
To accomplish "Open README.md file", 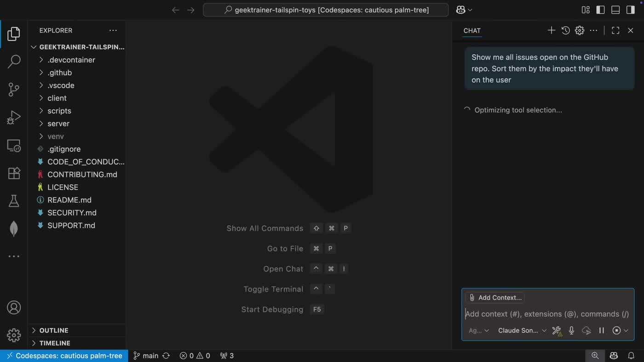I will click(77, 200).
